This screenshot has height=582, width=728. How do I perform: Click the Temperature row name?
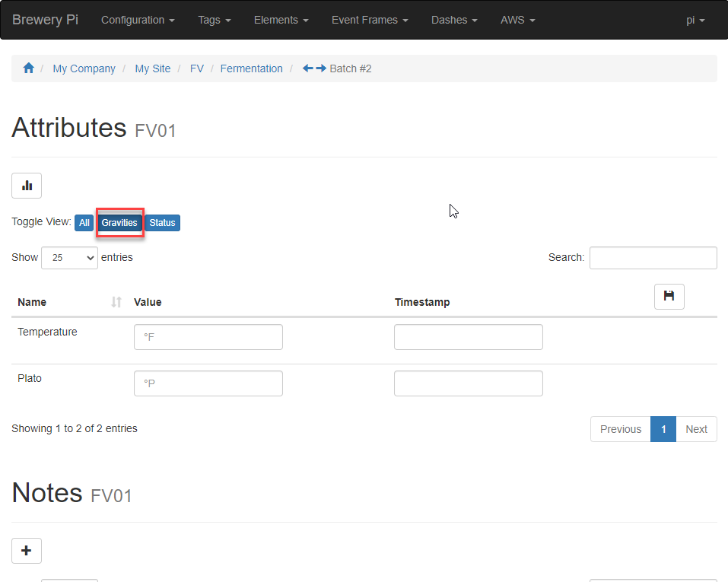47,332
